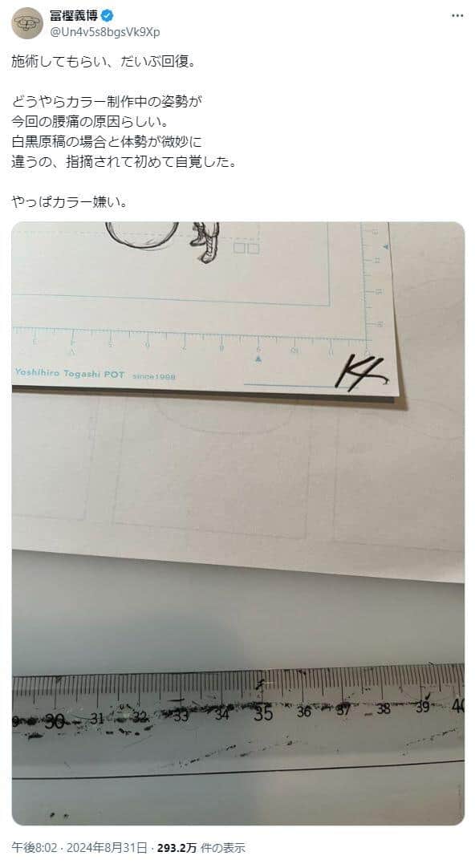Open the three-dot more options menu
This screenshot has width=475, height=868.
[457, 15]
